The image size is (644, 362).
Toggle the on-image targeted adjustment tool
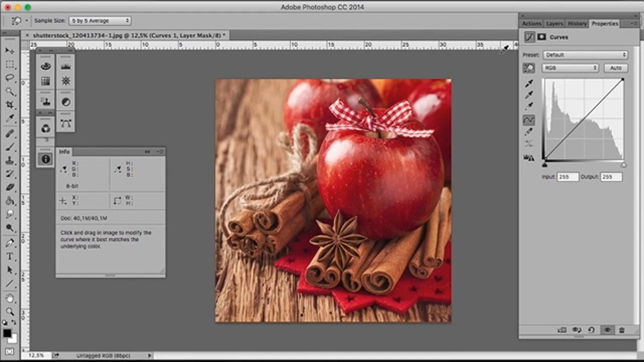529,68
